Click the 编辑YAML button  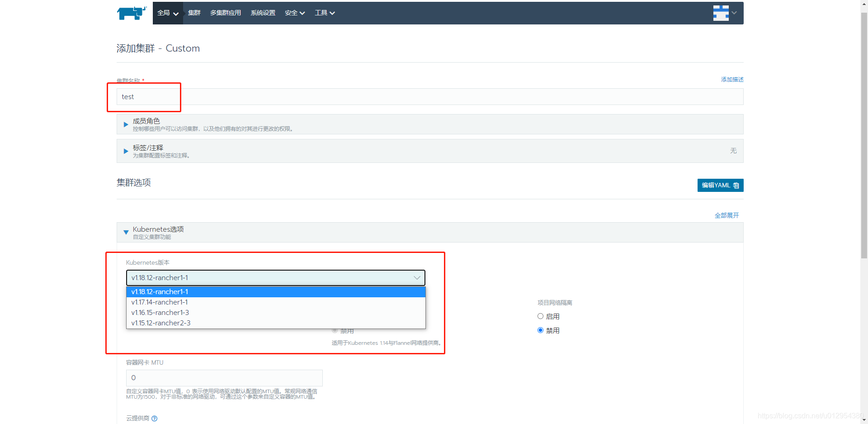click(720, 186)
